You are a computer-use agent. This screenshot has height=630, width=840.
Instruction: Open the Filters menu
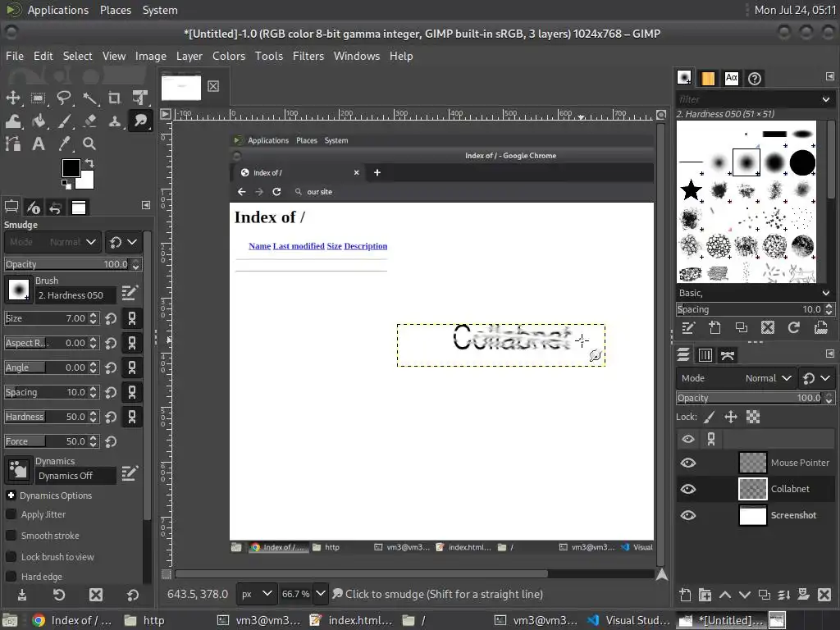(308, 56)
